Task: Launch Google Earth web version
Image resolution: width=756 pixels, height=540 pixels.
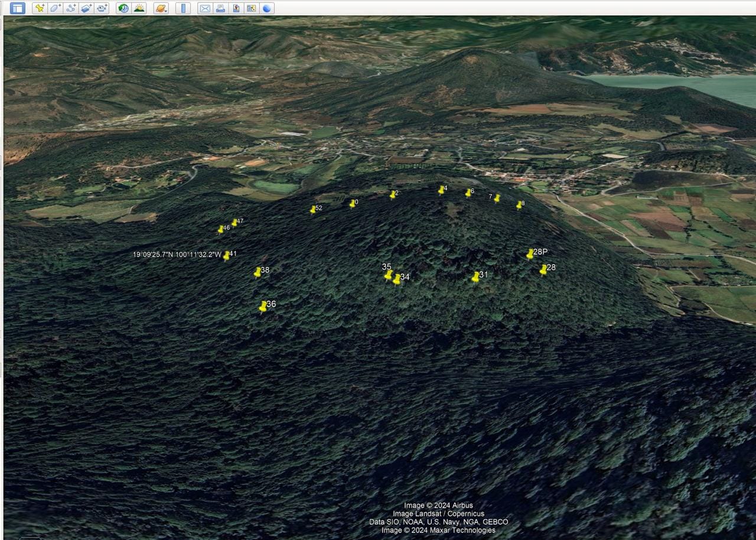Action: [x=267, y=8]
